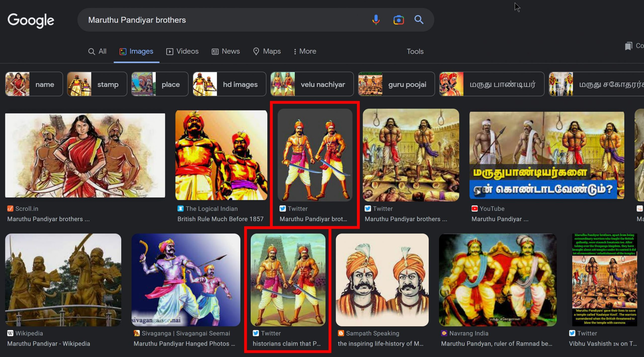
Task: Filter by the "velu nachiyar" chip
Action: pos(312,84)
